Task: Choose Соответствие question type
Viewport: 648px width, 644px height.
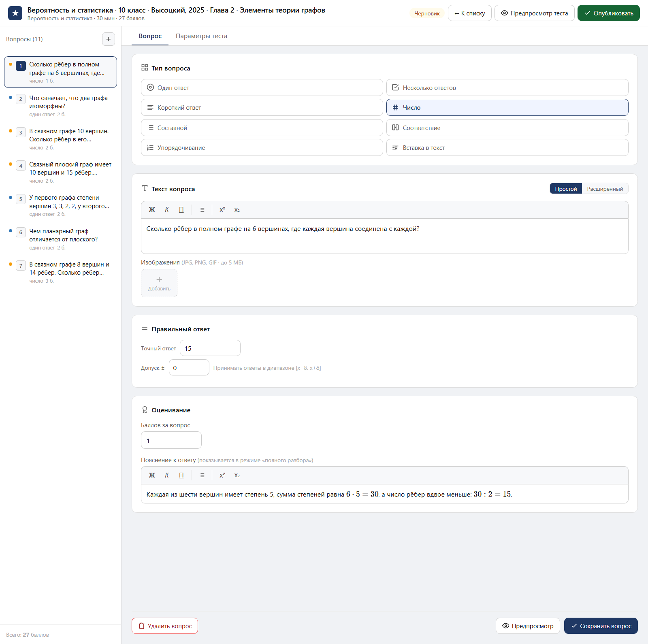Action: (507, 128)
